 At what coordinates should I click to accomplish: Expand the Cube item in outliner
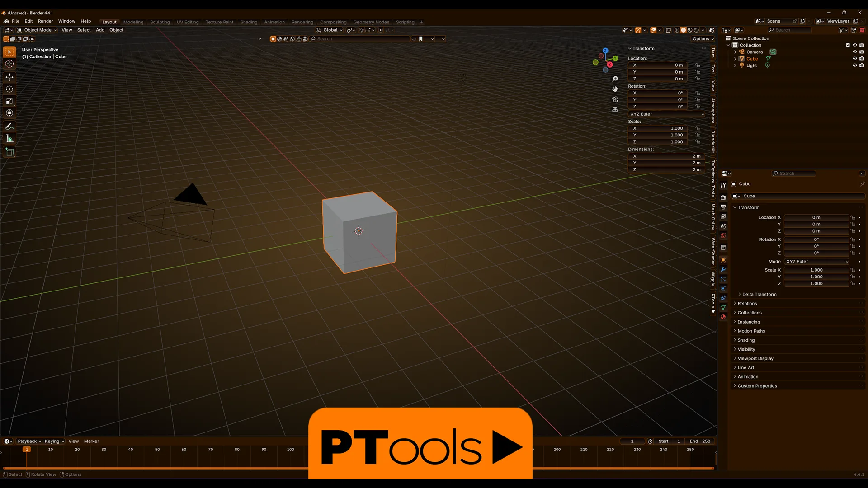click(735, 59)
